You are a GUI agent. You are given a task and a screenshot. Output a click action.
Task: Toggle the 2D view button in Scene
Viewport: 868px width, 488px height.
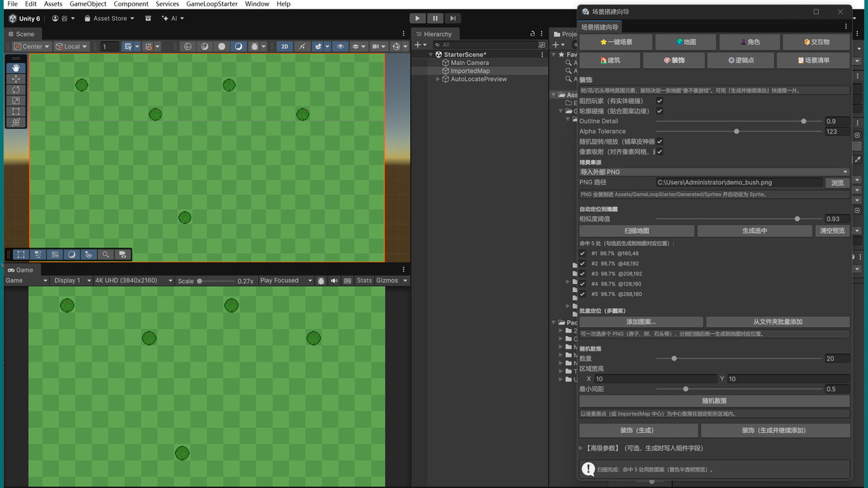coord(285,46)
